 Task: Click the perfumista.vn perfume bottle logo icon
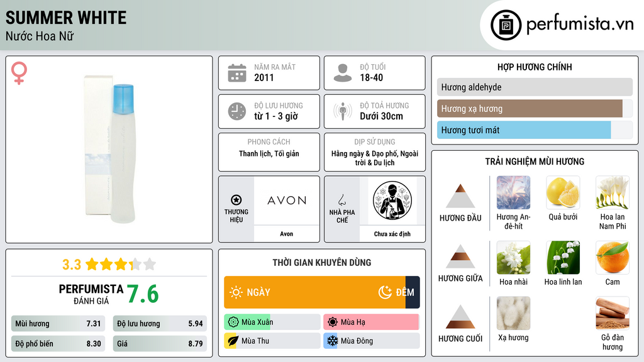click(x=506, y=25)
